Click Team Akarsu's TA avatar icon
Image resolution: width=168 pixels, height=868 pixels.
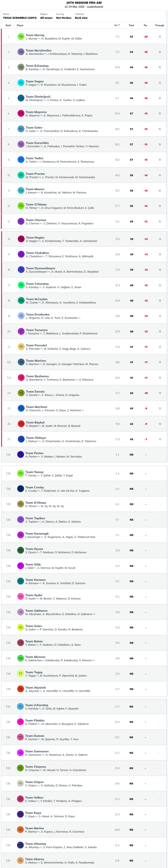tap(20, 860)
